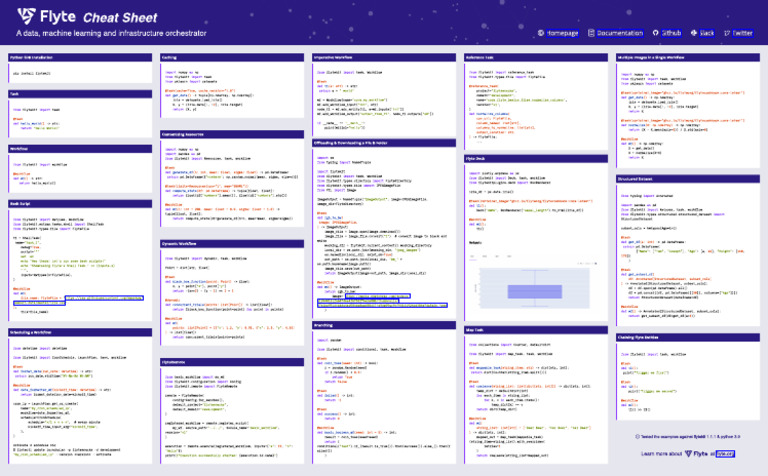Click the 'Customizing Resources' section header

coord(232,134)
